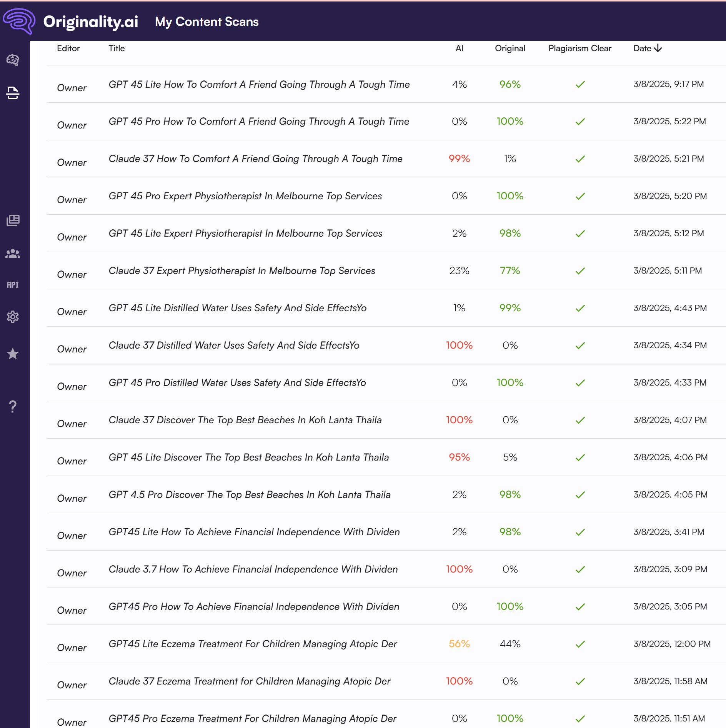Click the Title column header
Image resolution: width=726 pixels, height=728 pixels.
point(117,48)
